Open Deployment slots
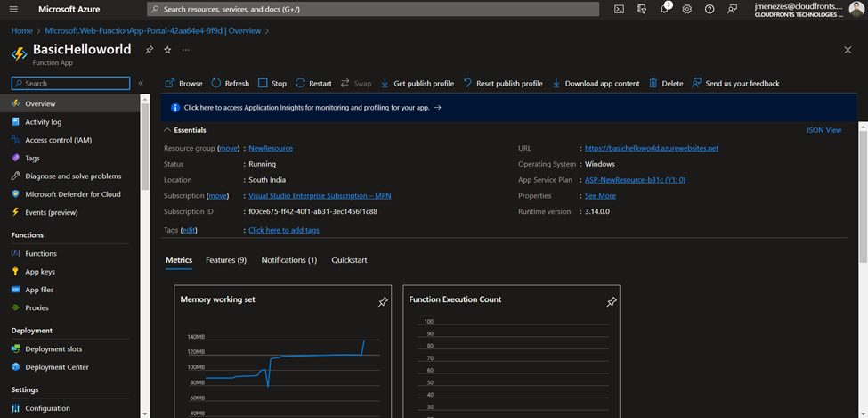Image resolution: width=868 pixels, height=418 pixels. (69, 349)
